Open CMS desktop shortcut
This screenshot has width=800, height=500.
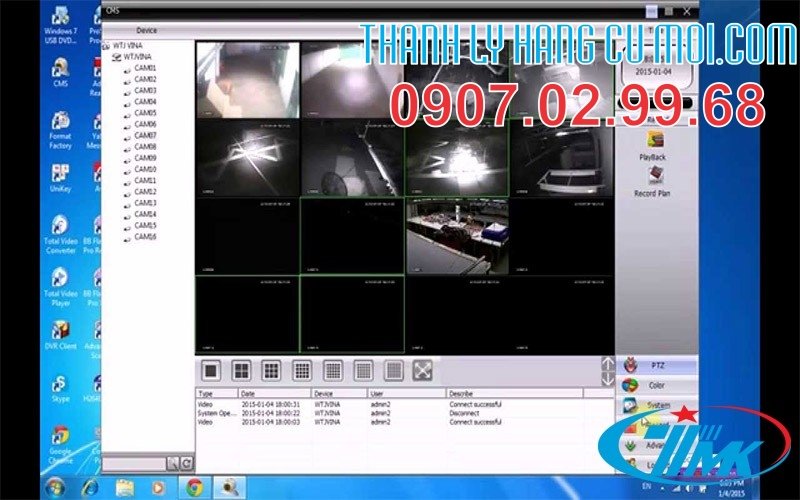click(60, 72)
